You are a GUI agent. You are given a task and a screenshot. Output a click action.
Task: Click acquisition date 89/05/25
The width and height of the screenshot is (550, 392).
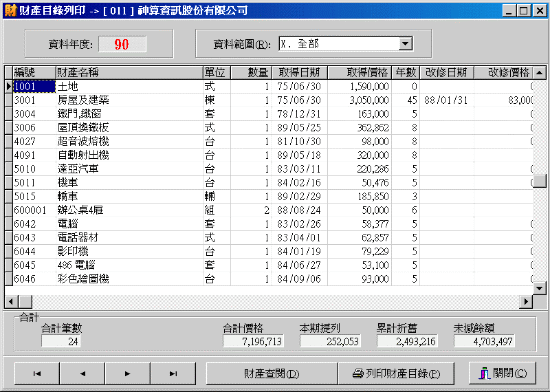299,128
